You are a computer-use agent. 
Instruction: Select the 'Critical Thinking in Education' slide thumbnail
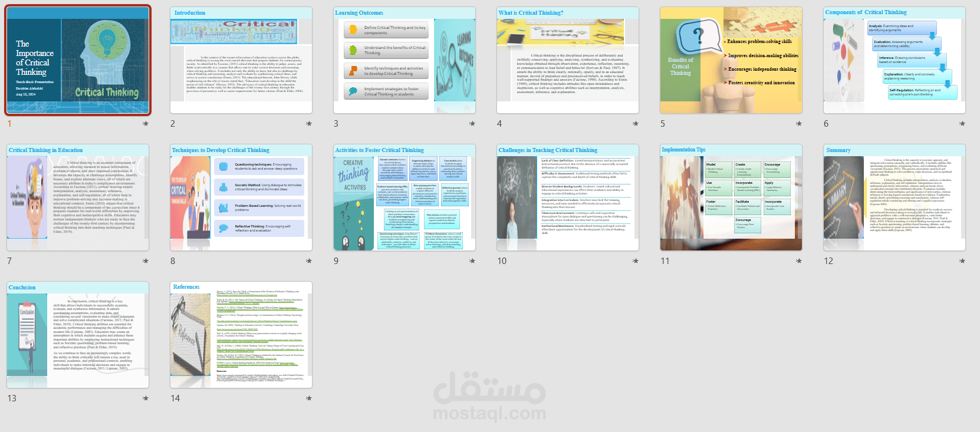pyautogui.click(x=78, y=197)
